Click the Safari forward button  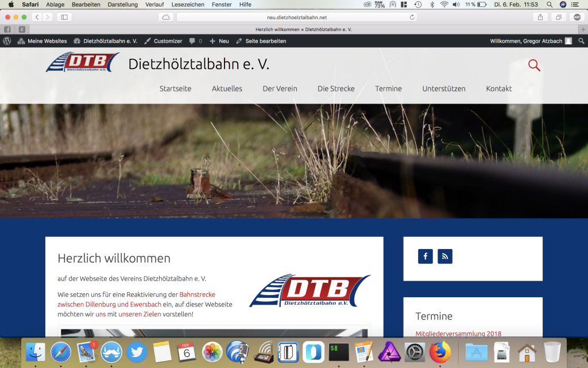[47, 17]
